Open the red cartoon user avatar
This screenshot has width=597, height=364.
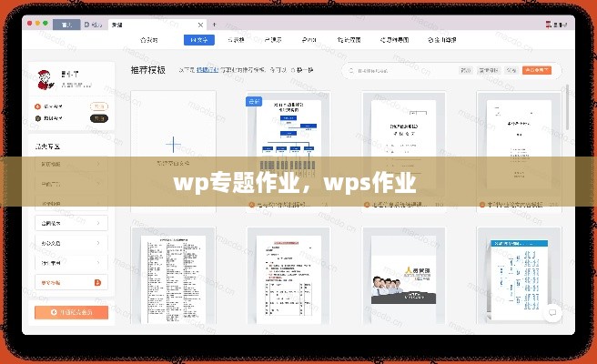[x=45, y=79]
